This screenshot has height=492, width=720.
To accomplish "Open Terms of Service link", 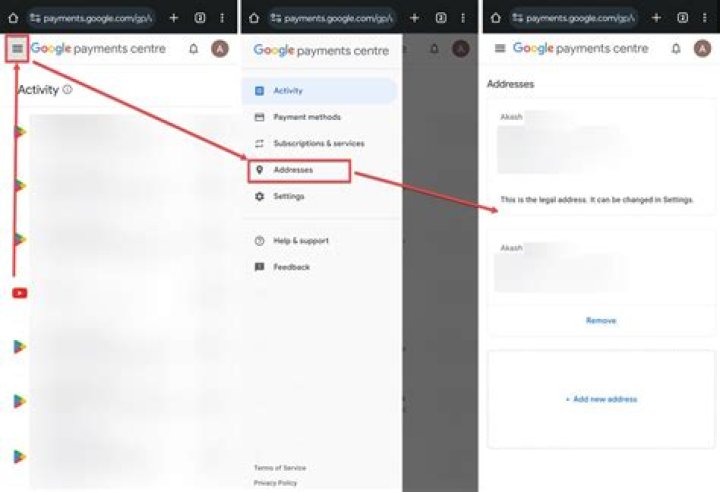I will pyautogui.click(x=280, y=468).
